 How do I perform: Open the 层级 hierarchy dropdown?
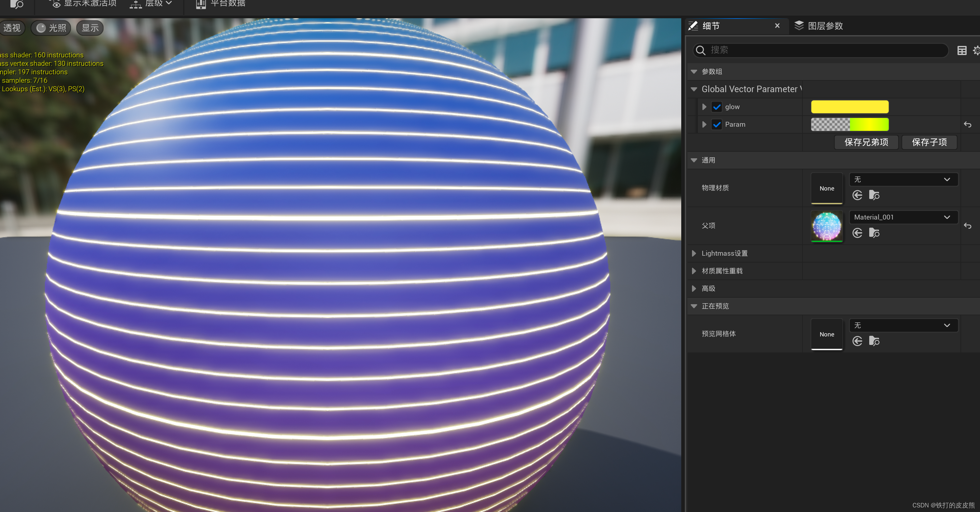pyautogui.click(x=151, y=4)
